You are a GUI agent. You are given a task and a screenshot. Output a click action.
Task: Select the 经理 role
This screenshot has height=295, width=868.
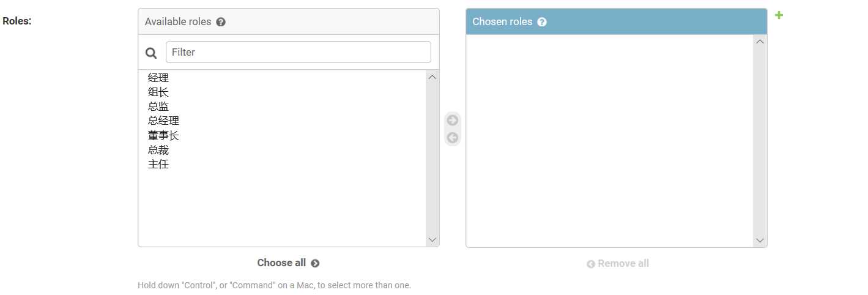point(158,78)
